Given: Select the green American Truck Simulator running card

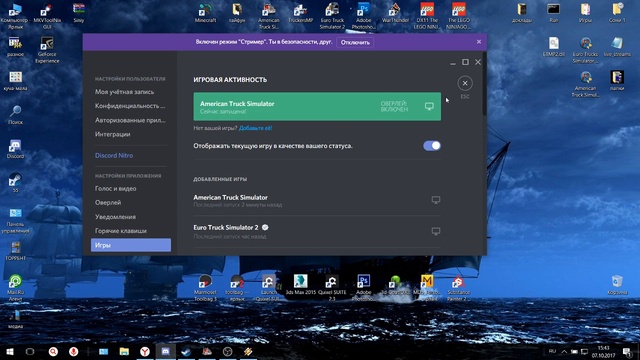Looking at the screenshot, I should (x=317, y=107).
